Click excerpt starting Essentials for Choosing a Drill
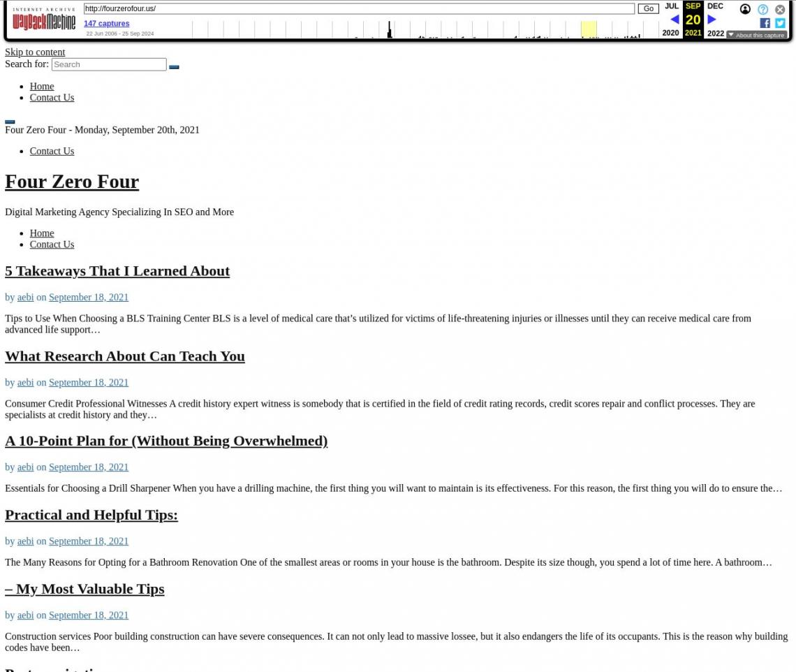Viewport: 796px width, 672px height. click(393, 488)
